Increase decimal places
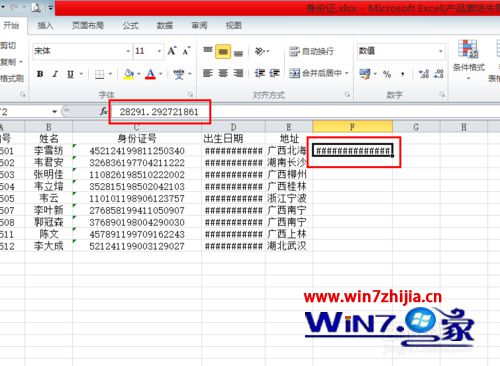The height and width of the screenshot is (366, 500). (424, 74)
